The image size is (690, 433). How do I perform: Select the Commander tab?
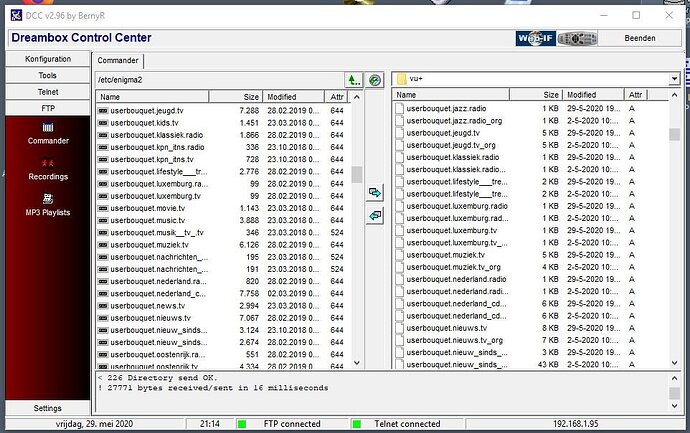(118, 60)
